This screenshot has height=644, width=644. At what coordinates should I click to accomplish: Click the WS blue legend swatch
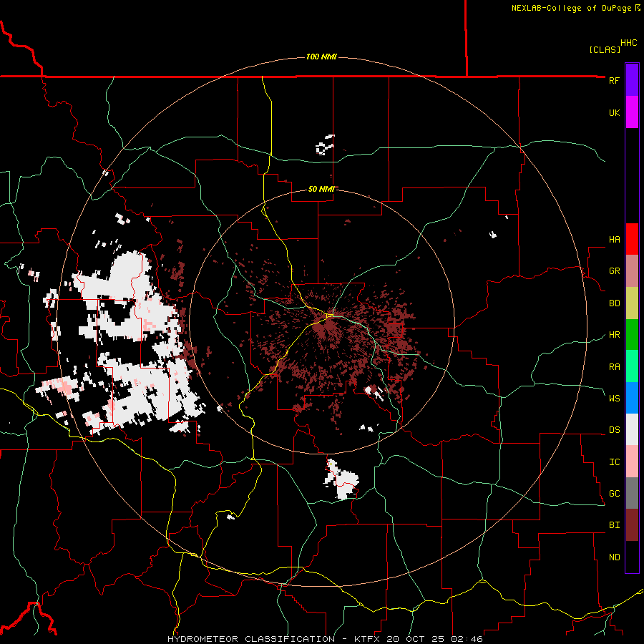pos(632,398)
